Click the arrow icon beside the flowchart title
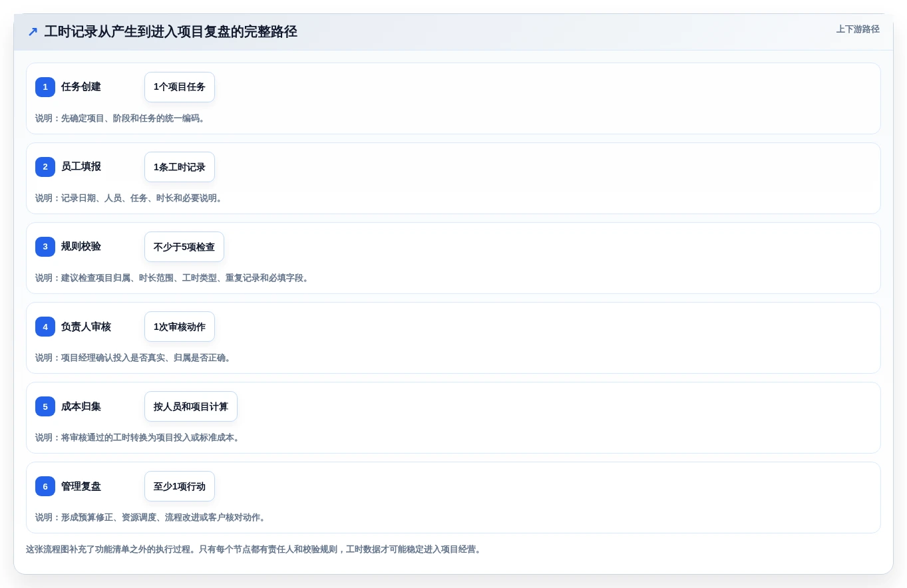The width and height of the screenshot is (907, 588). (33, 32)
